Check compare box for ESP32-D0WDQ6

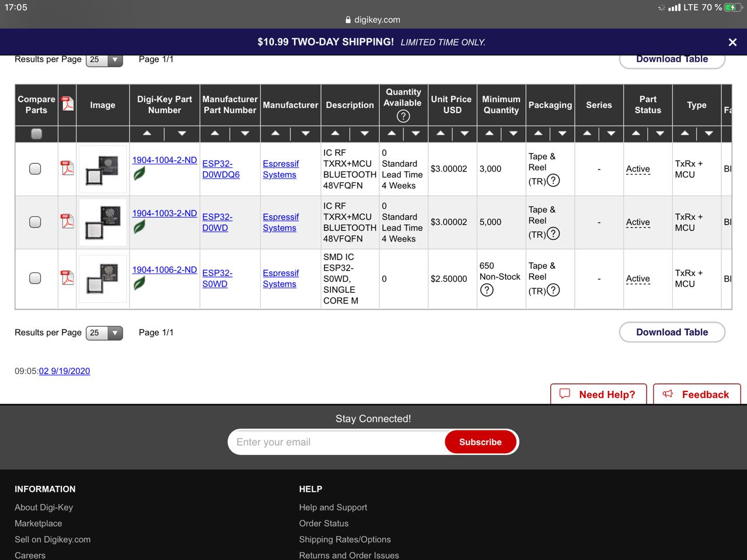click(x=35, y=169)
